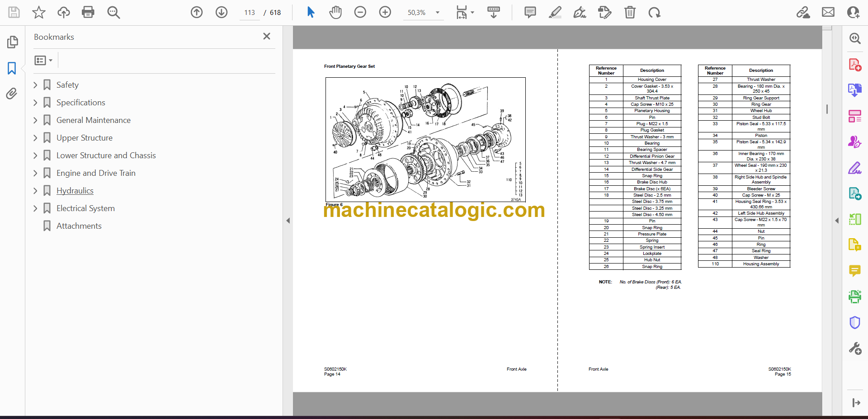Rotate the view with the rotate icon
Viewport: 868px width, 419px height.
[x=654, y=12]
